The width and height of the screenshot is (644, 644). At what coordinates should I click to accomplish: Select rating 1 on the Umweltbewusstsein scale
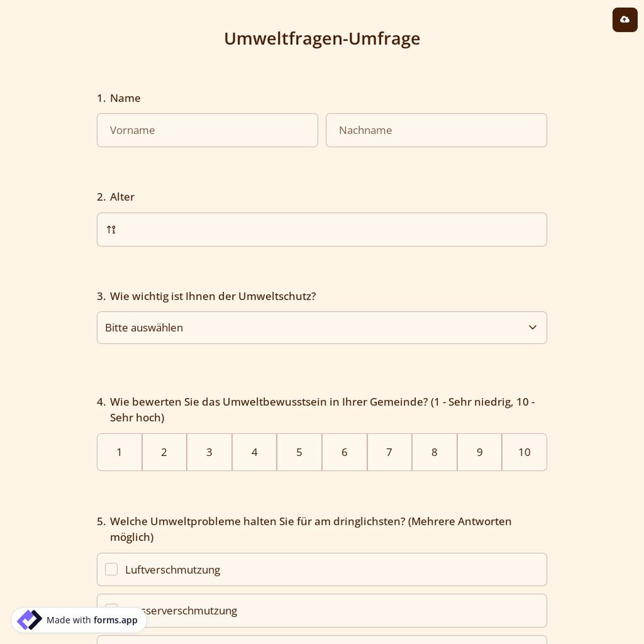119,452
